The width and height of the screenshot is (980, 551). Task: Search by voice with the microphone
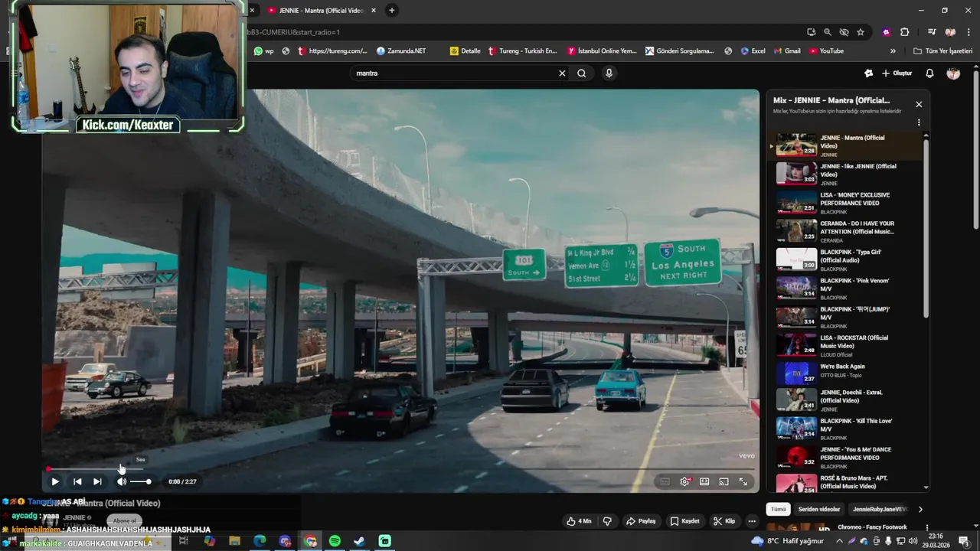(x=609, y=73)
